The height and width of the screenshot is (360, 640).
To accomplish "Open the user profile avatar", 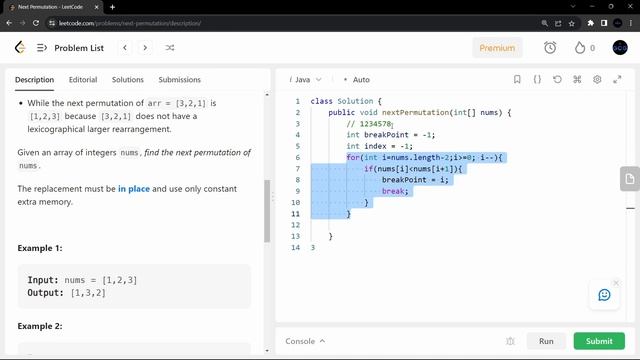I will (620, 48).
